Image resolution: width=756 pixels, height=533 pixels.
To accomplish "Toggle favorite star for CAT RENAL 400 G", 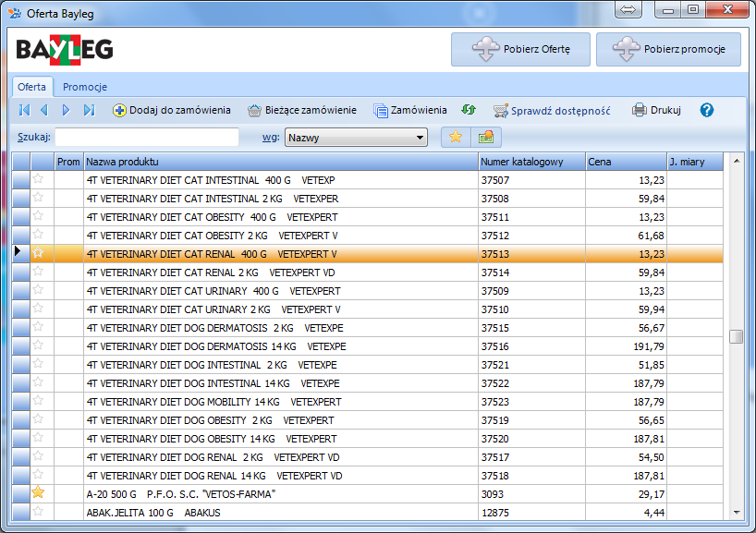I will click(38, 253).
